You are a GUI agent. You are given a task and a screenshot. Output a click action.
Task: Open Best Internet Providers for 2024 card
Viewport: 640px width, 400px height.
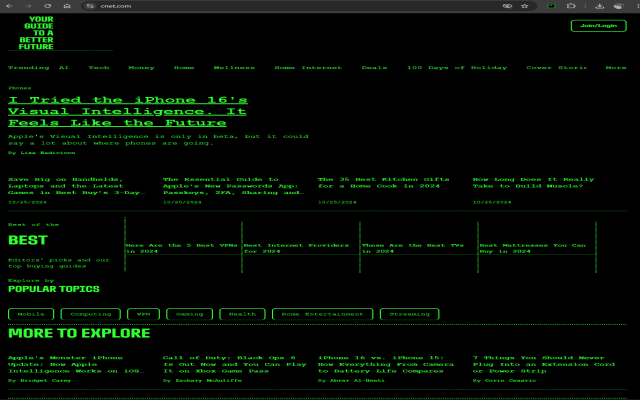coord(296,248)
